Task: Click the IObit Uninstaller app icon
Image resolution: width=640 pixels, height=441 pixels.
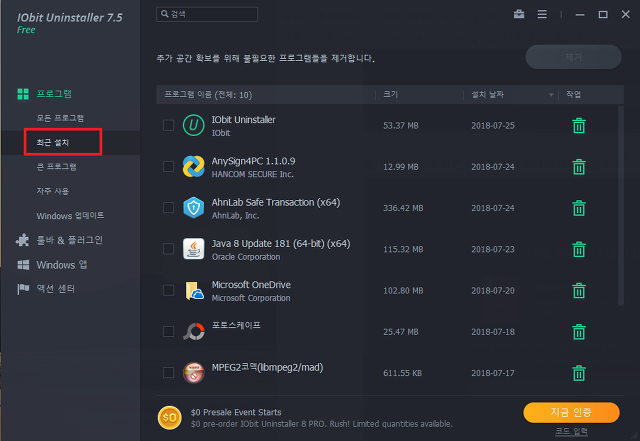Action: pos(193,125)
